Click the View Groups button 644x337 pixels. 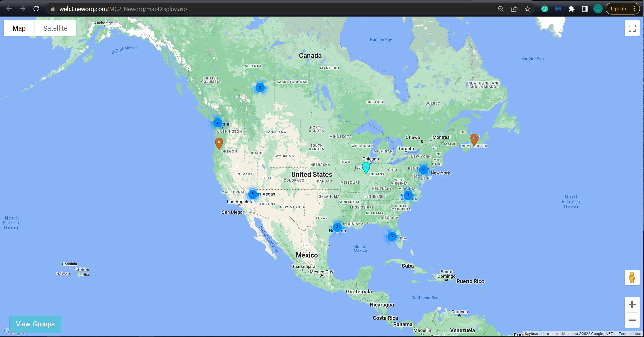[35, 324]
